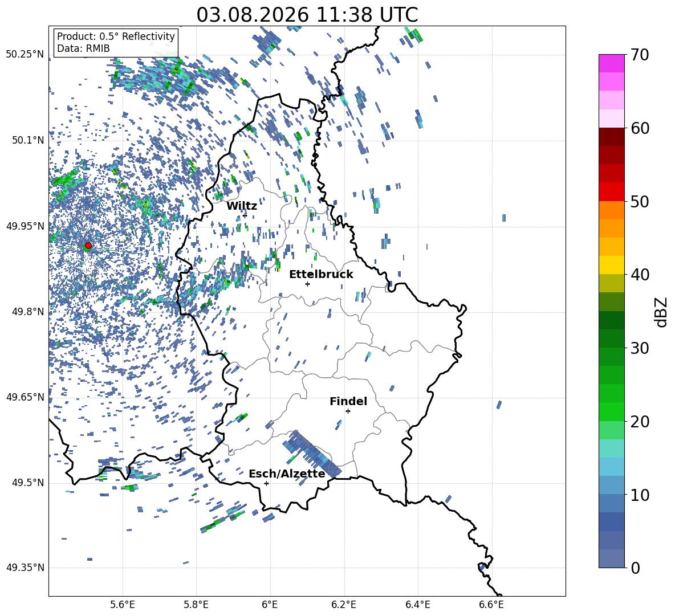The height and width of the screenshot is (616, 675).
Task: Click the Findel station cross marker
Action: (x=348, y=411)
